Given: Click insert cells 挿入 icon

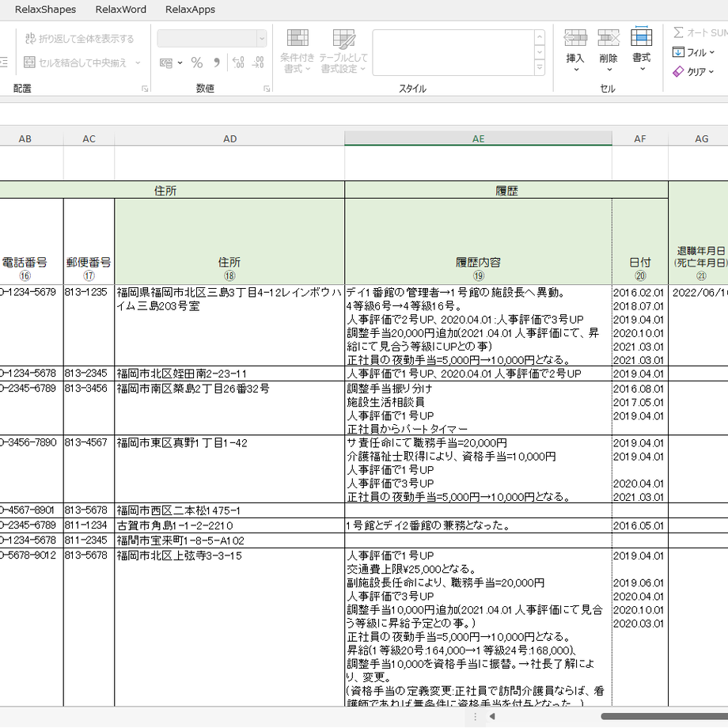Looking at the screenshot, I should 575,37.
